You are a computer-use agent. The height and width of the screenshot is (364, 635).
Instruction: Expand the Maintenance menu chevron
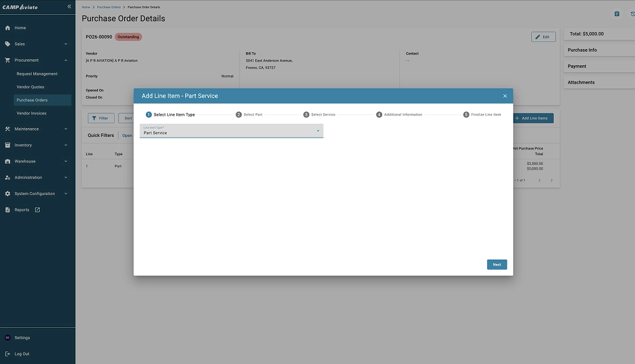pyautogui.click(x=66, y=129)
